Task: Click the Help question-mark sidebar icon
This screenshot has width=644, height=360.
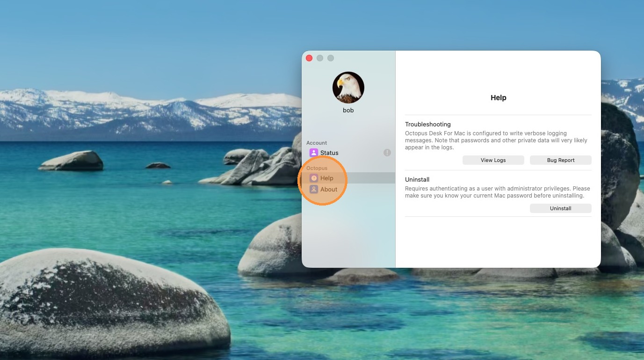Action: 314,178
